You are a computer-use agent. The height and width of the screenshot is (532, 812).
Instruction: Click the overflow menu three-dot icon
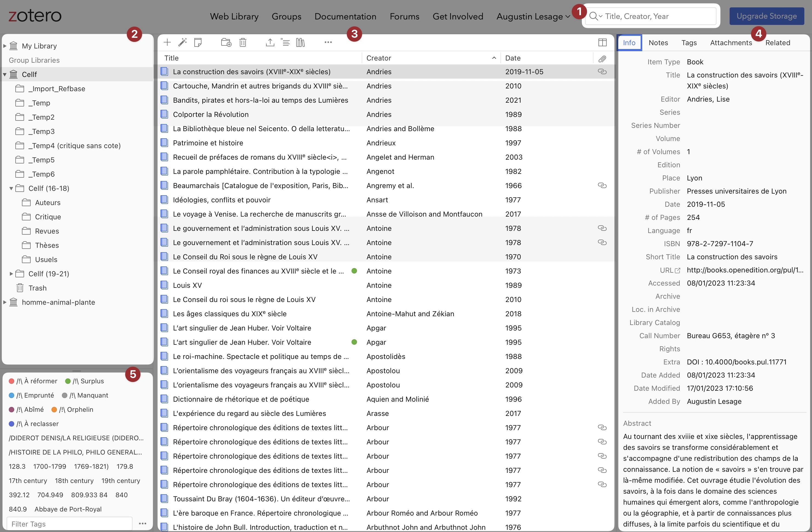click(328, 42)
